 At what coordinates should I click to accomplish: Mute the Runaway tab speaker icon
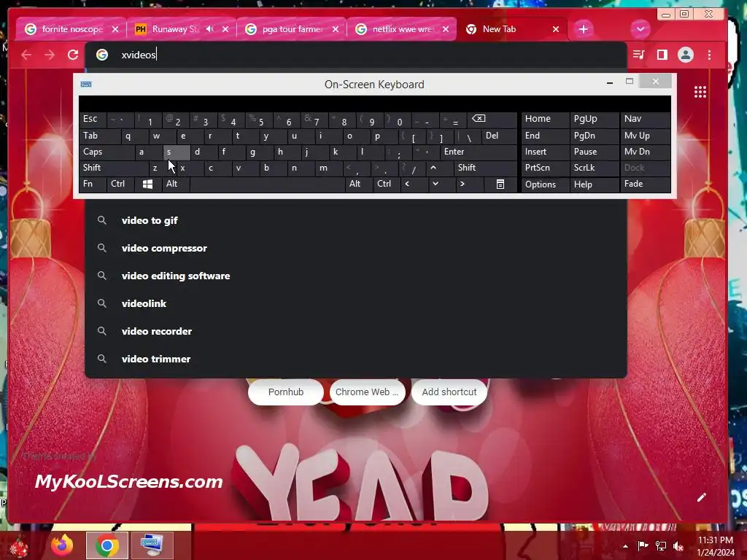tap(209, 29)
